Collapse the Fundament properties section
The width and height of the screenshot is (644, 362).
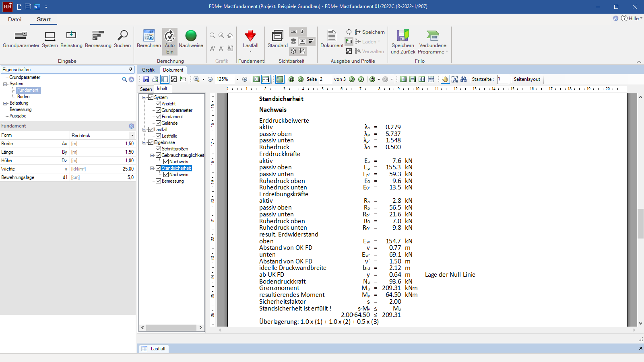(x=131, y=126)
